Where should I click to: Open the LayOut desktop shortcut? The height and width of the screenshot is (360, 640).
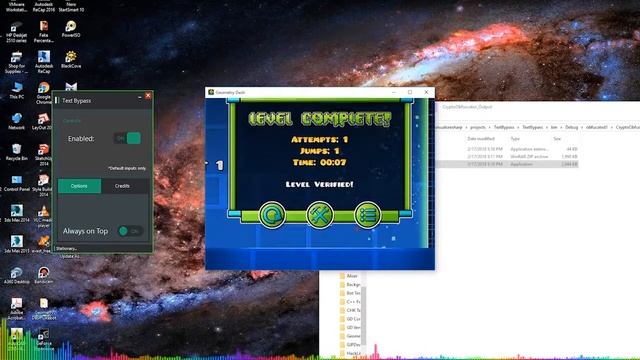point(43,122)
